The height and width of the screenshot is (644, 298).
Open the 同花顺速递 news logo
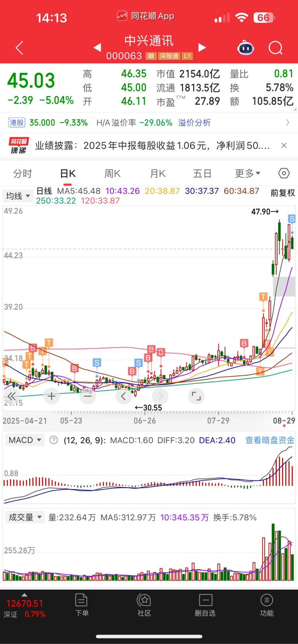coord(18,146)
